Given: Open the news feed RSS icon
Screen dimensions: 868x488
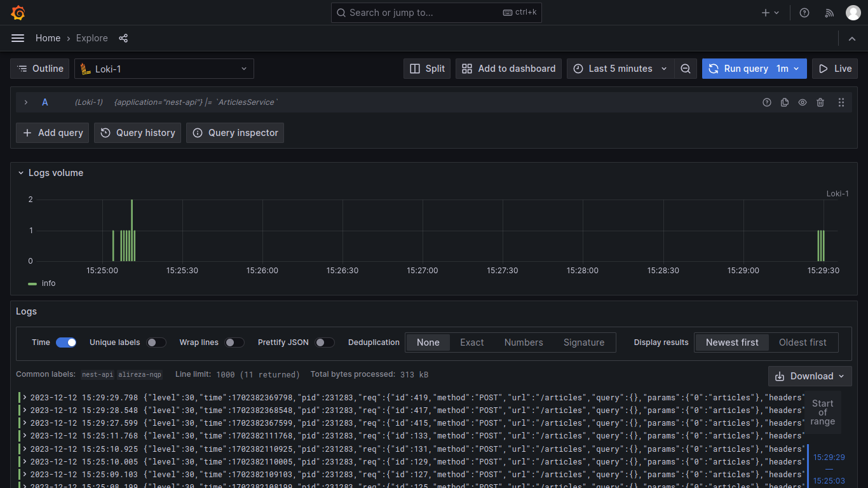Looking at the screenshot, I should click(x=829, y=13).
